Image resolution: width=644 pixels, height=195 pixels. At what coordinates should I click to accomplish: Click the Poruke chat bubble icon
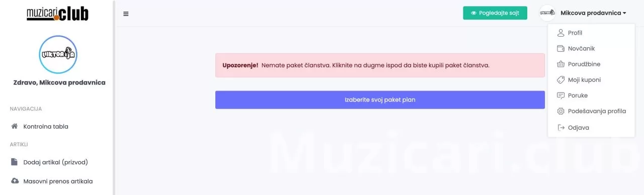tap(561, 95)
